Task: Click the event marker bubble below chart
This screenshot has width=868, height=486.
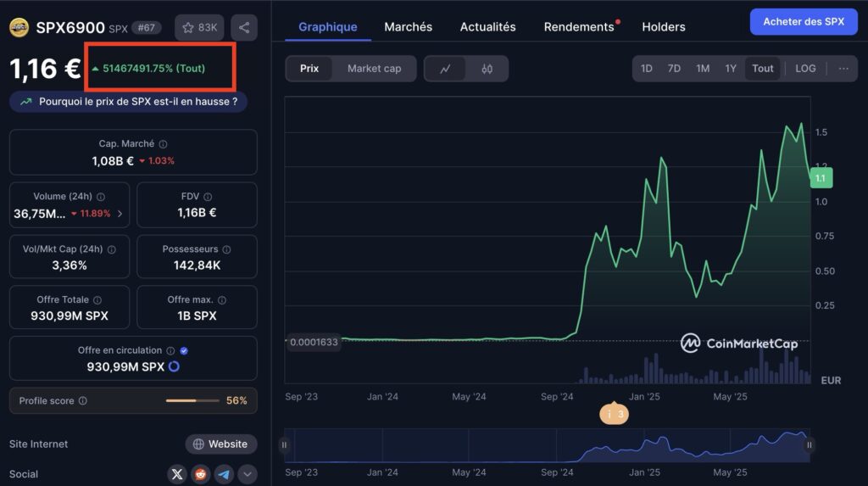Action: pyautogui.click(x=614, y=414)
